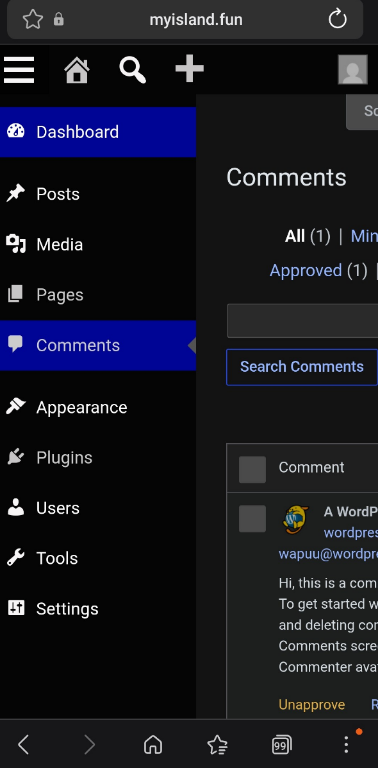Open the Appearance menu item
Image resolution: width=378 pixels, height=768 pixels.
[x=98, y=408]
